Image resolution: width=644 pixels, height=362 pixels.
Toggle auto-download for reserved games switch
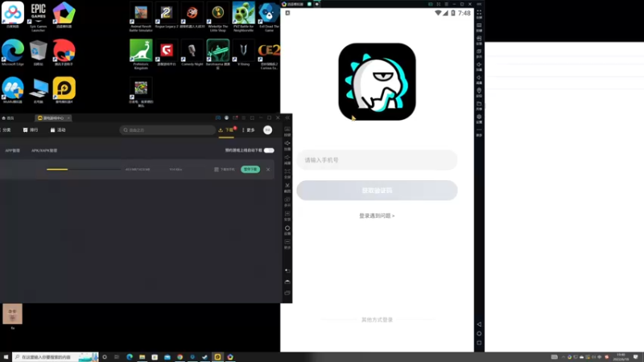tap(269, 150)
